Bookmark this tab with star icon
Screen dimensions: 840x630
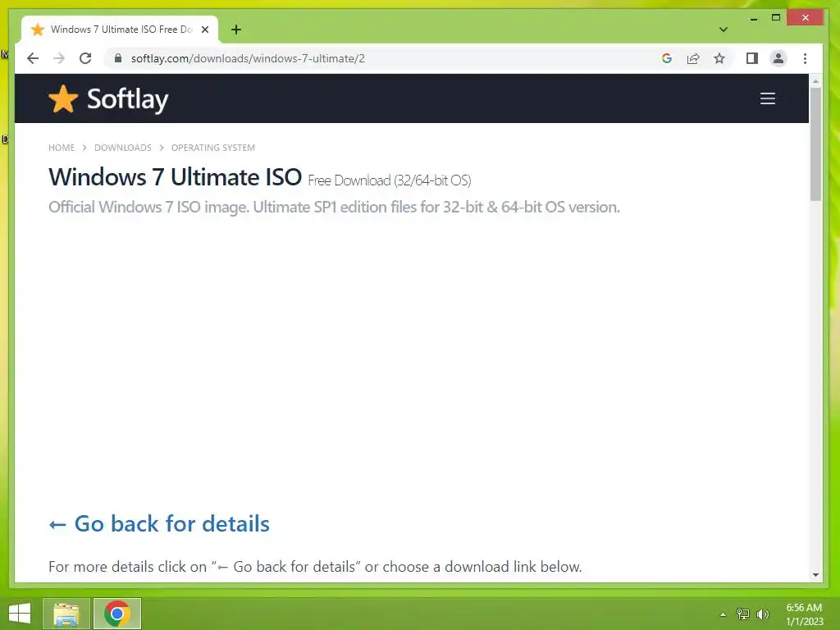click(719, 58)
